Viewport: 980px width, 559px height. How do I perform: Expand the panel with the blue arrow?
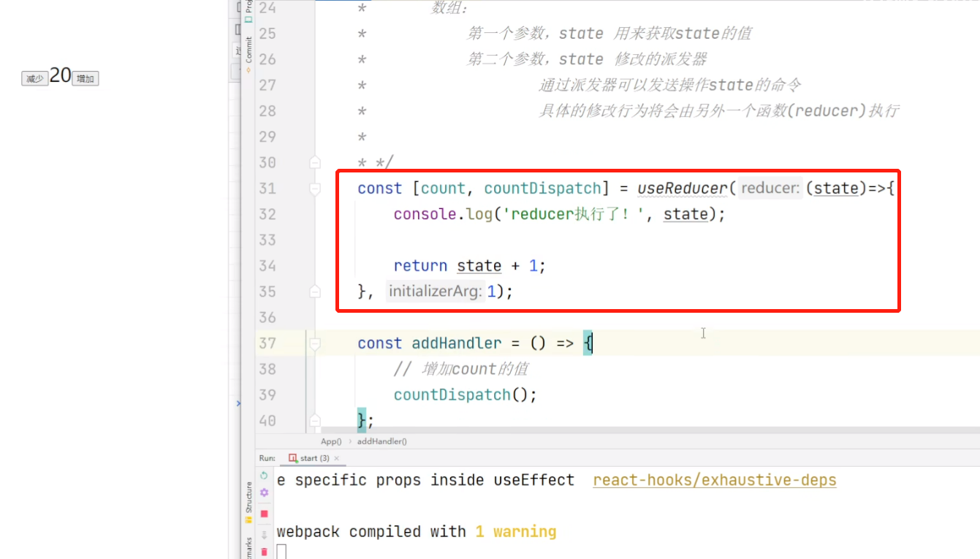coord(238,403)
